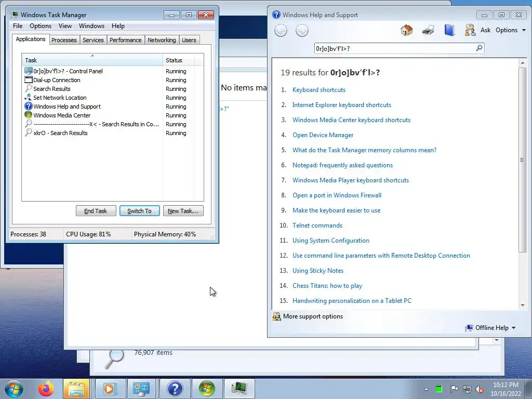Open the Using Sticky Notes link
The height and width of the screenshot is (399, 532).
pos(318,271)
